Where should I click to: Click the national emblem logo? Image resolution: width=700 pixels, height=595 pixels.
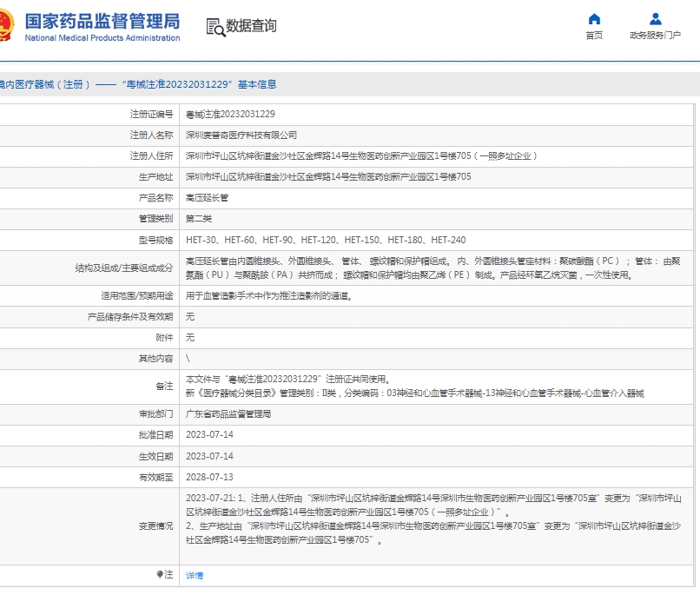(x=6, y=24)
